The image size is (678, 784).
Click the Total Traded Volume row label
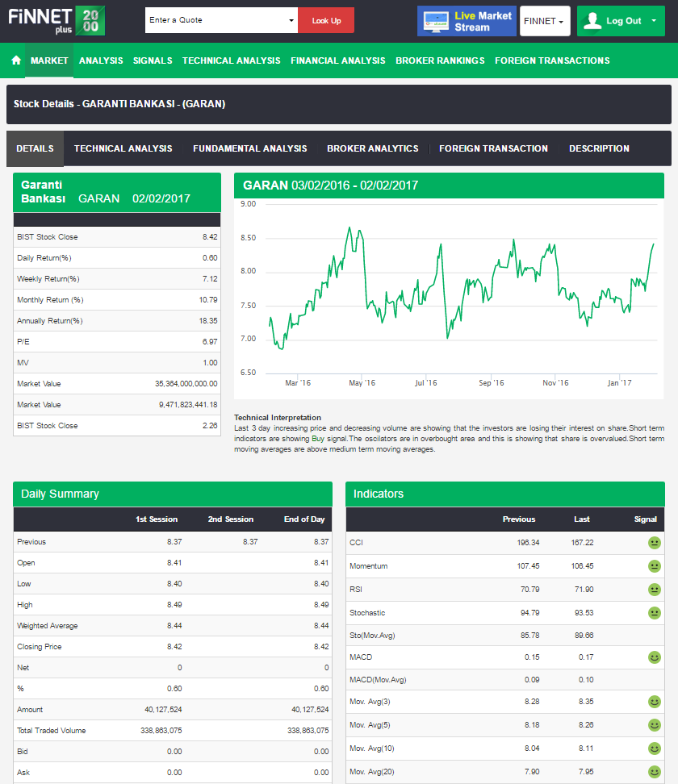point(52,731)
